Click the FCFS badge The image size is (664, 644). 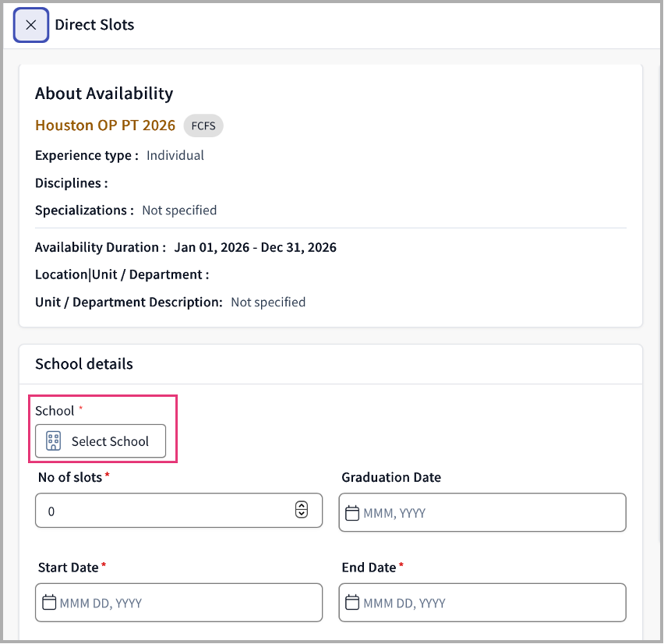(203, 126)
